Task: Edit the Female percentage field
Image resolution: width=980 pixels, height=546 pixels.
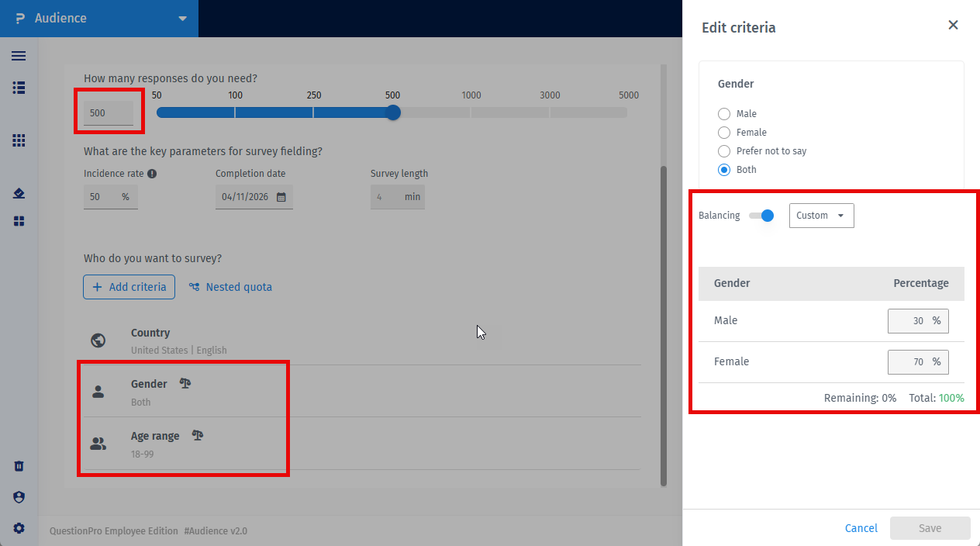Action: click(x=918, y=361)
